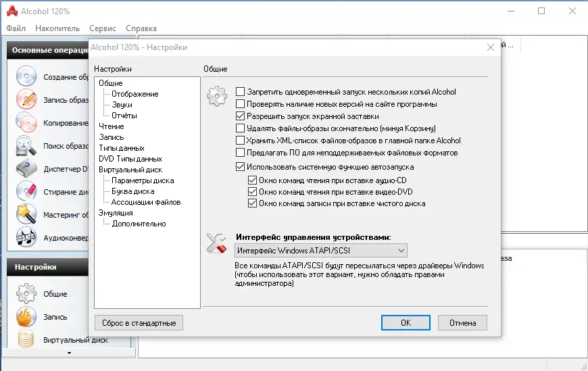Screen dimensions: 588x371
Task: Select 'DVD Типы данных' tree item
Action: tap(130, 159)
